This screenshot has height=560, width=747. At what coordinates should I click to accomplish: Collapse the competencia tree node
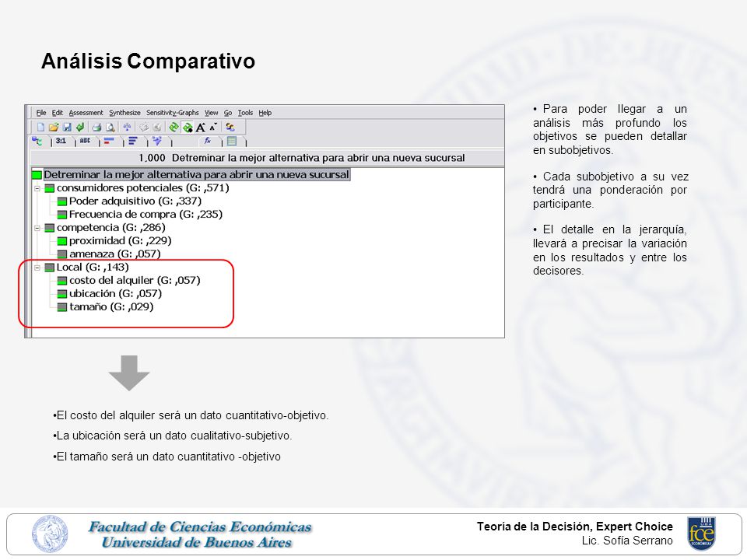pyautogui.click(x=37, y=228)
